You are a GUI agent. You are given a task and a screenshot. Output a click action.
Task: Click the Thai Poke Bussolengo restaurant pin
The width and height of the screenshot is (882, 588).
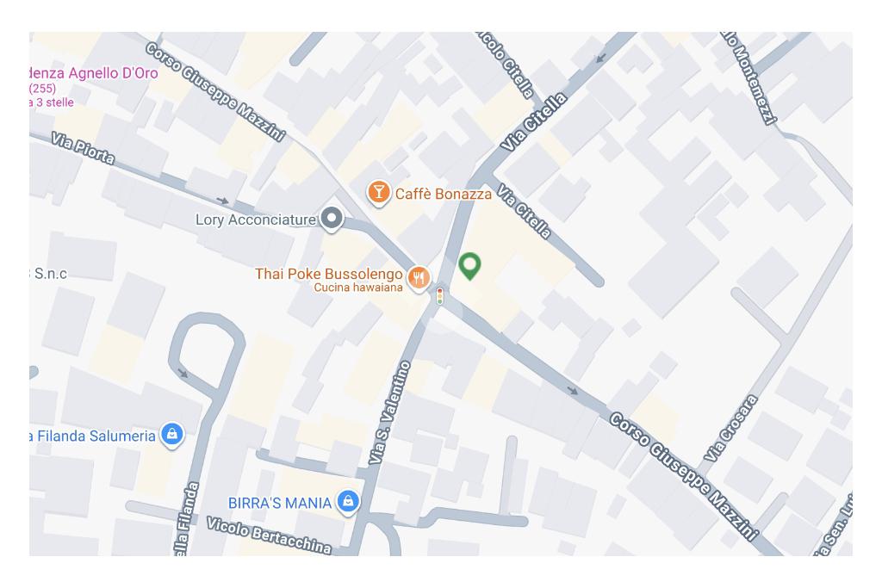(x=419, y=278)
